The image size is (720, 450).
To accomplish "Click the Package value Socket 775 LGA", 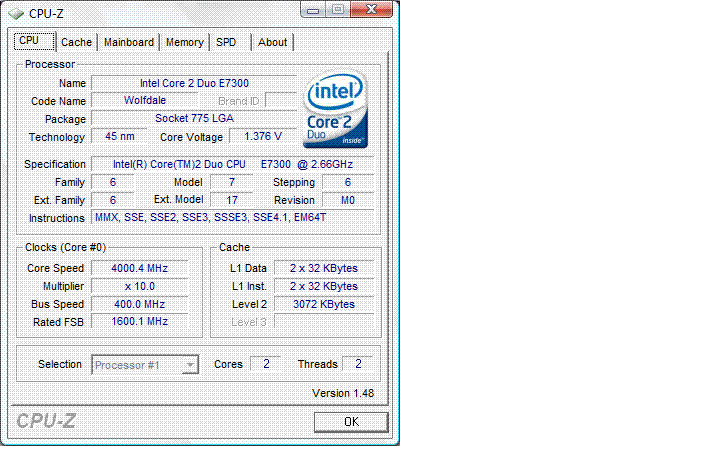I will point(194,118).
